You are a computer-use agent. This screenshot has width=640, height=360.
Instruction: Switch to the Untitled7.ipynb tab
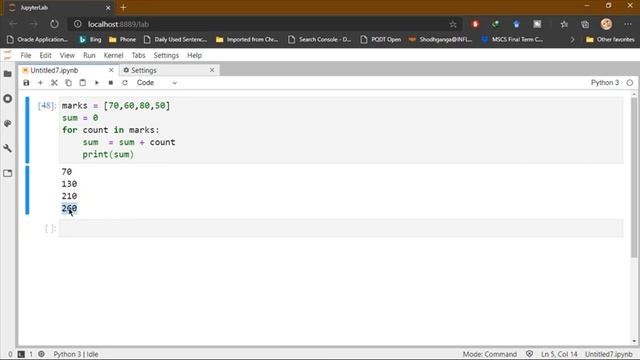click(54, 70)
